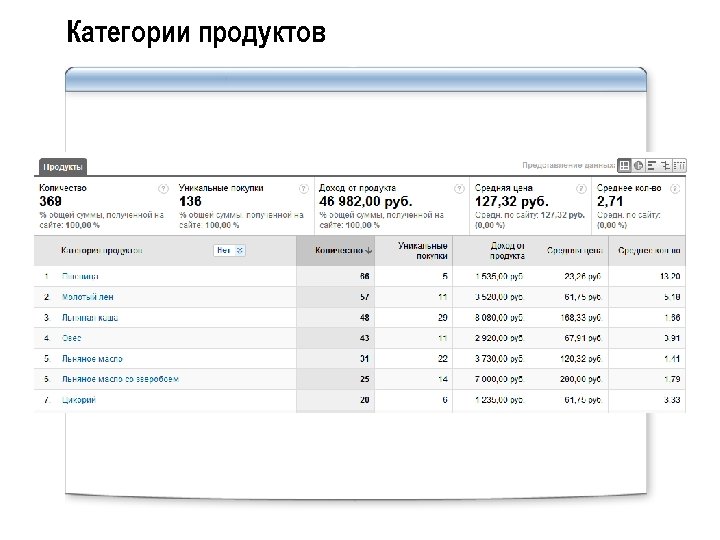
Task: Click the quantity cell showing 43
Action: coord(365,338)
